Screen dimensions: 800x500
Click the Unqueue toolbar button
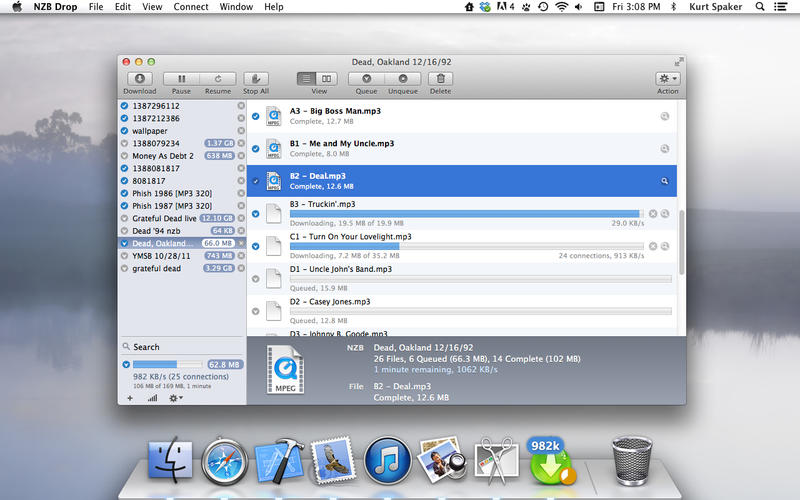pos(403,79)
